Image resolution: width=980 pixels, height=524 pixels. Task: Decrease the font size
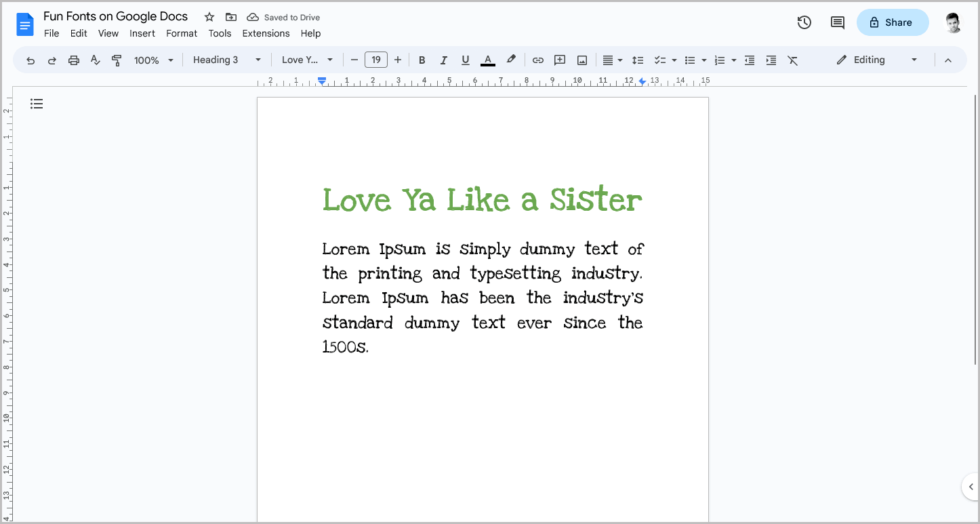click(354, 60)
